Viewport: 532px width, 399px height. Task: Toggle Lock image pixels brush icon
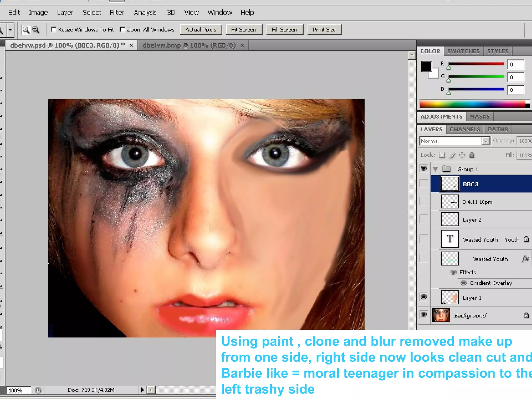click(x=452, y=155)
